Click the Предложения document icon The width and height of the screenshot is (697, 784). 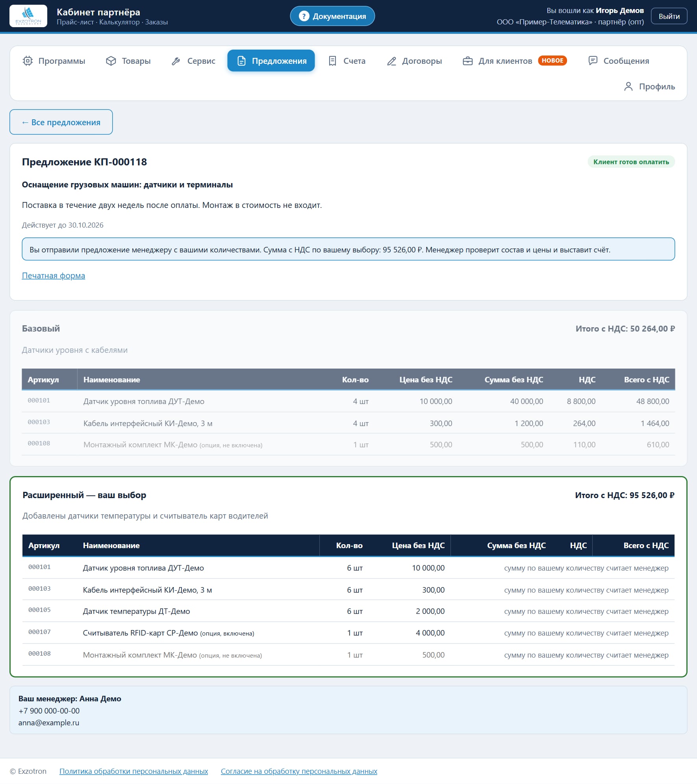pyautogui.click(x=241, y=61)
